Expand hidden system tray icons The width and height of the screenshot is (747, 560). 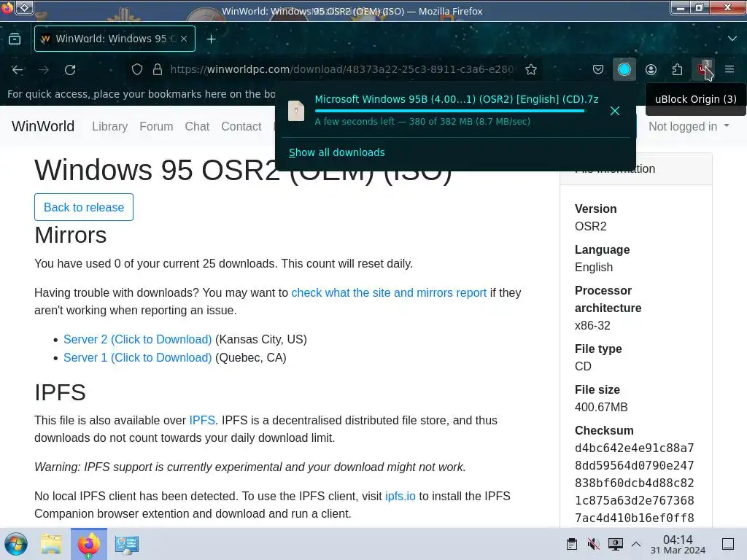[x=636, y=544]
